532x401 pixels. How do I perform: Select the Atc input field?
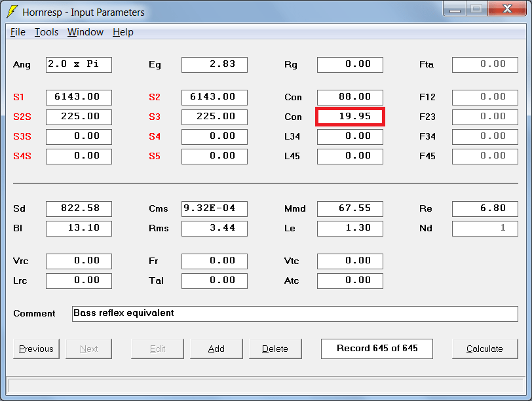(x=350, y=281)
